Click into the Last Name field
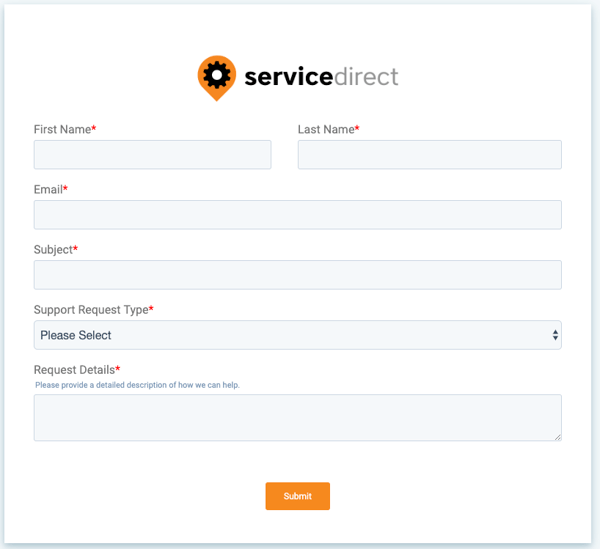The width and height of the screenshot is (600, 549). 429,154
